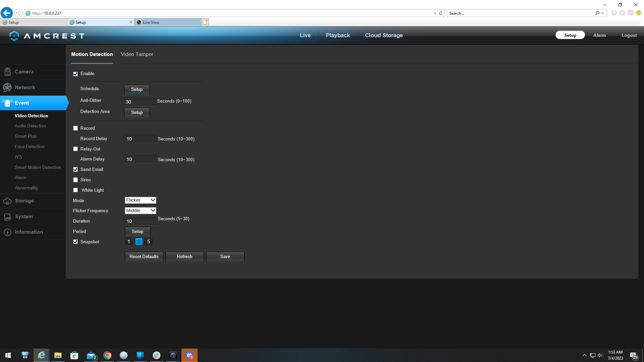Switch to the Video Tamper tab

[137, 54]
